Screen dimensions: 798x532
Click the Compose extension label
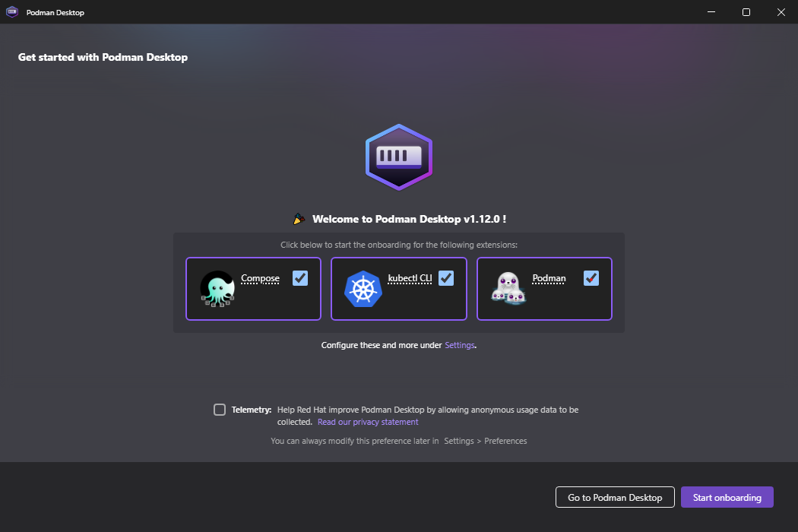tap(260, 278)
